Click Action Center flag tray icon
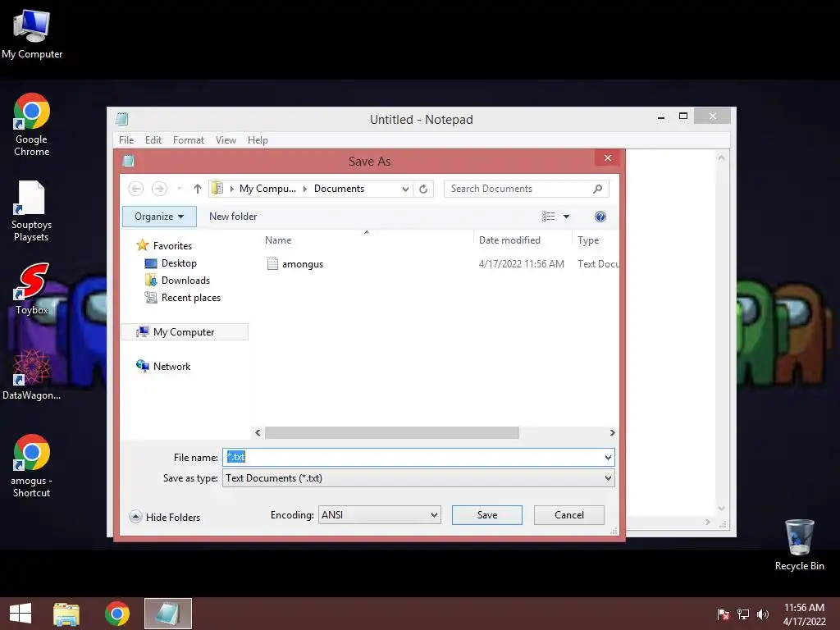Viewport: 840px width, 630px height. click(724, 614)
